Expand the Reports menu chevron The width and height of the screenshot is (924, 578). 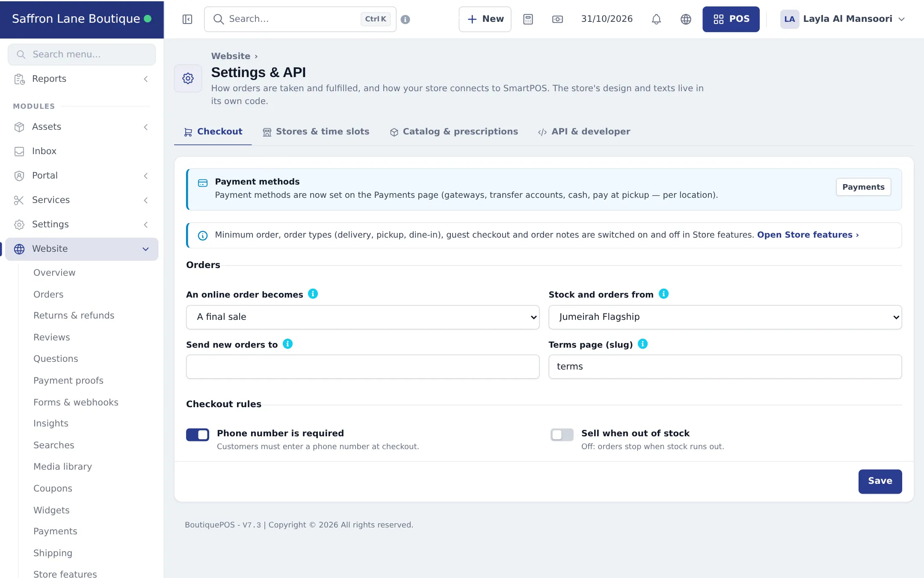coord(146,79)
